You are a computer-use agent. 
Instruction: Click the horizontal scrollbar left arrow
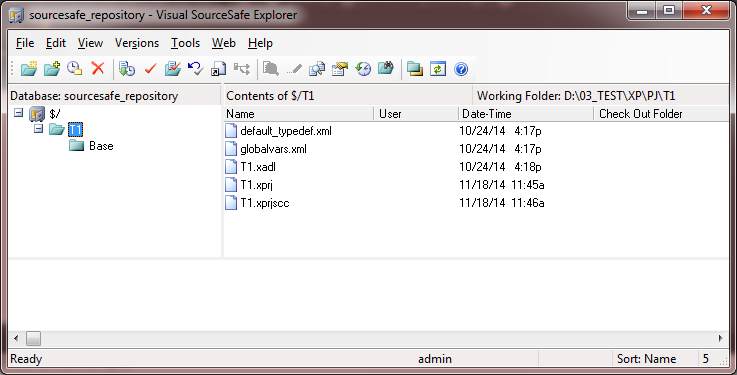pos(16,338)
